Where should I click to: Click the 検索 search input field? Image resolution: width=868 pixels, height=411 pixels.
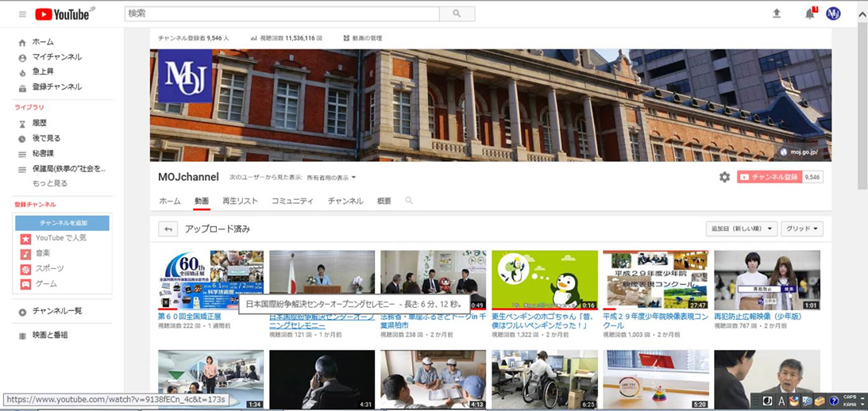pos(282,13)
